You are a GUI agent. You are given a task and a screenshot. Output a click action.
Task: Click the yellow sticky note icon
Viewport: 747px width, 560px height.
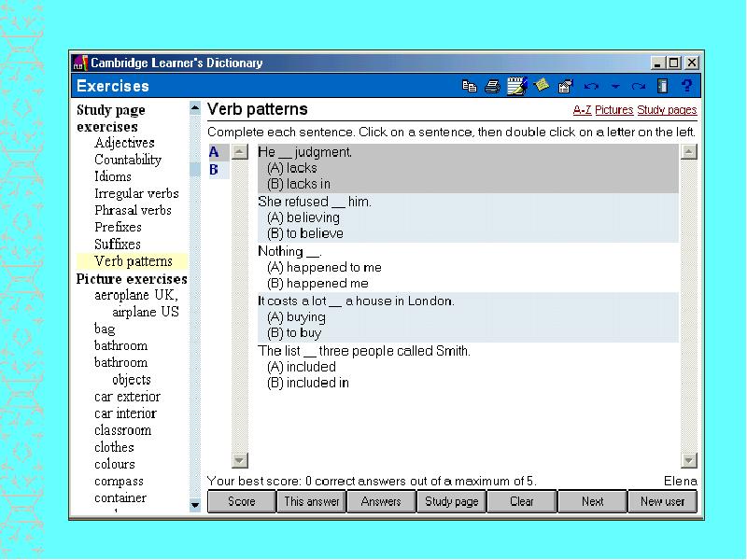(542, 86)
